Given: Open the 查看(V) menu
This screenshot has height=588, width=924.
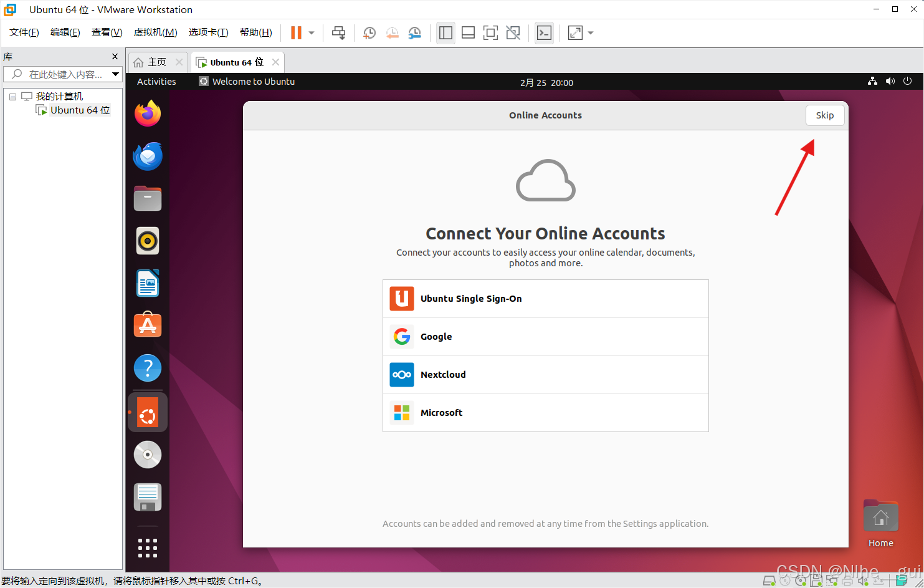Looking at the screenshot, I should (107, 32).
